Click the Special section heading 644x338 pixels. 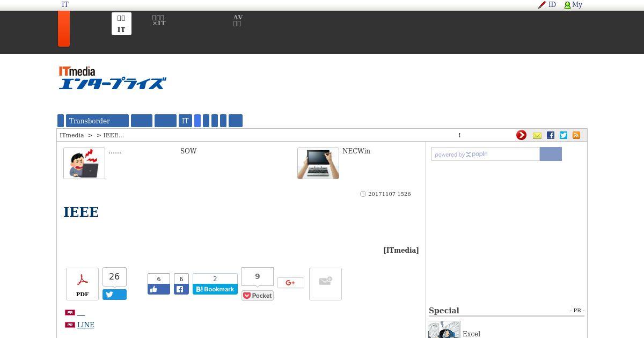pyautogui.click(x=444, y=311)
